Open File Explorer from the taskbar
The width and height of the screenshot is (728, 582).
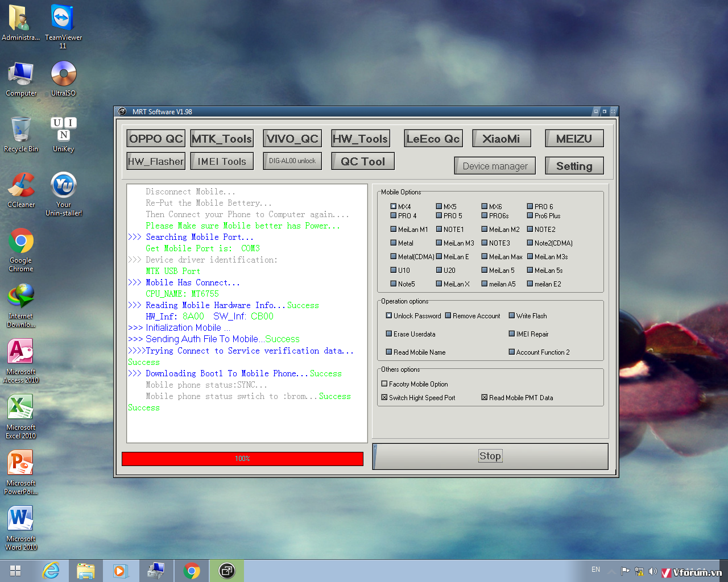click(x=86, y=571)
